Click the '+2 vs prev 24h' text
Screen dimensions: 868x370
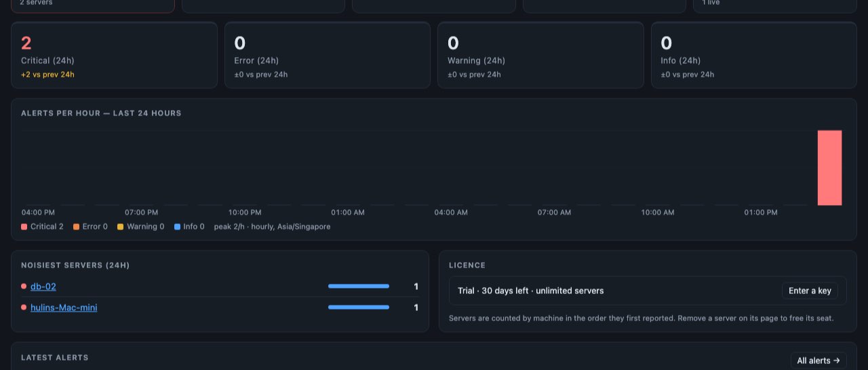click(47, 75)
